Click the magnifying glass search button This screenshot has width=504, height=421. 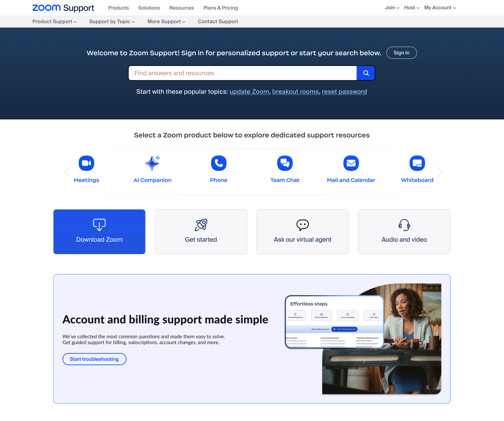click(366, 73)
